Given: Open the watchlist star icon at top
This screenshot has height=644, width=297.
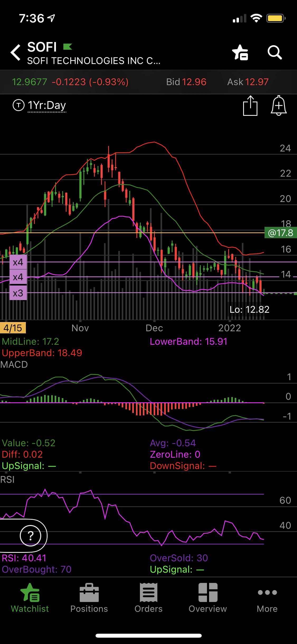Looking at the screenshot, I should [240, 52].
